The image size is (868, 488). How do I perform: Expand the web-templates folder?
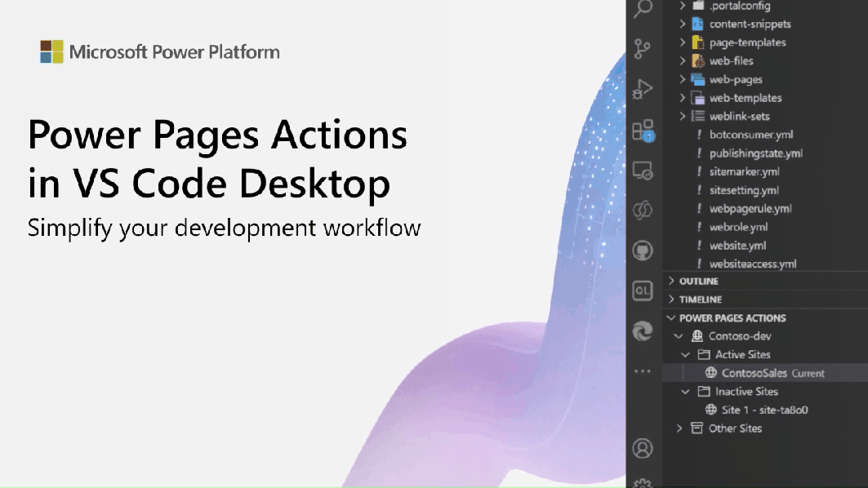click(745, 98)
